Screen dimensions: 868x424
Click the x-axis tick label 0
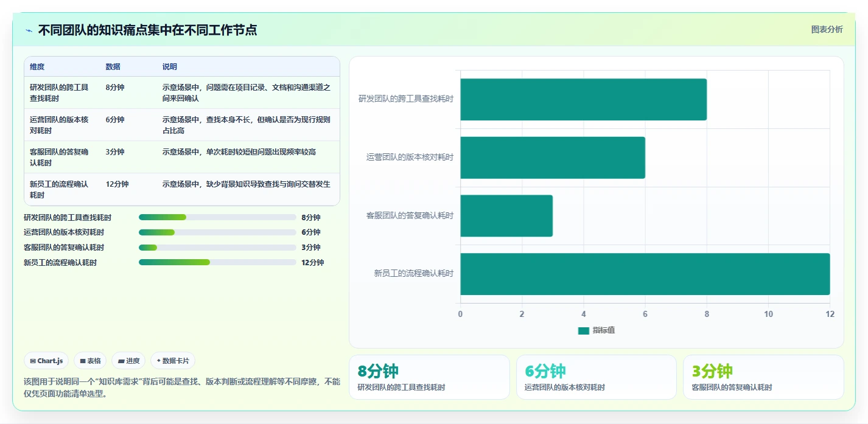(460, 314)
